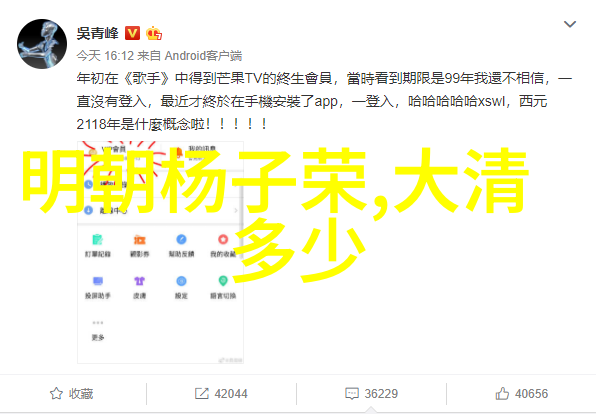This screenshot has width=596, height=414.
Task: Click the 今天 16:12 timestamp
Action: (x=105, y=56)
